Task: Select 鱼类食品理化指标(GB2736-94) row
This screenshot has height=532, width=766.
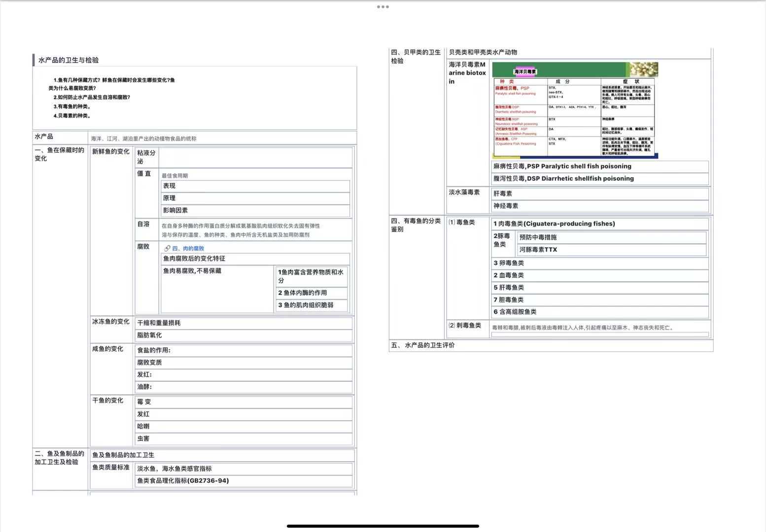Action: tap(244, 481)
